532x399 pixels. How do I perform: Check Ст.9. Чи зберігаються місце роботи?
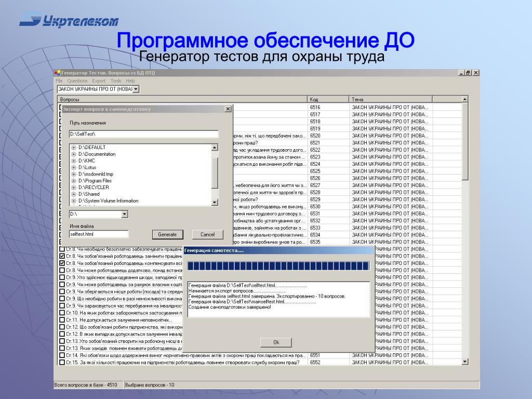coord(62,291)
